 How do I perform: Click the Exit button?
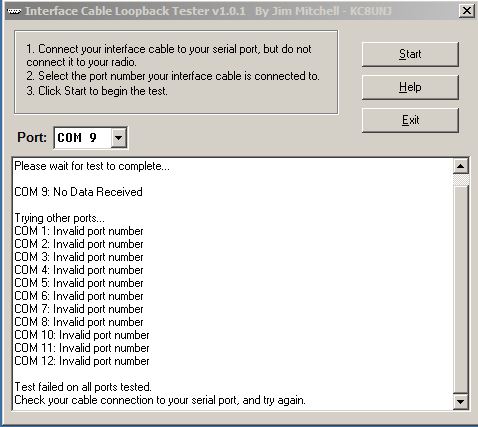[410, 120]
